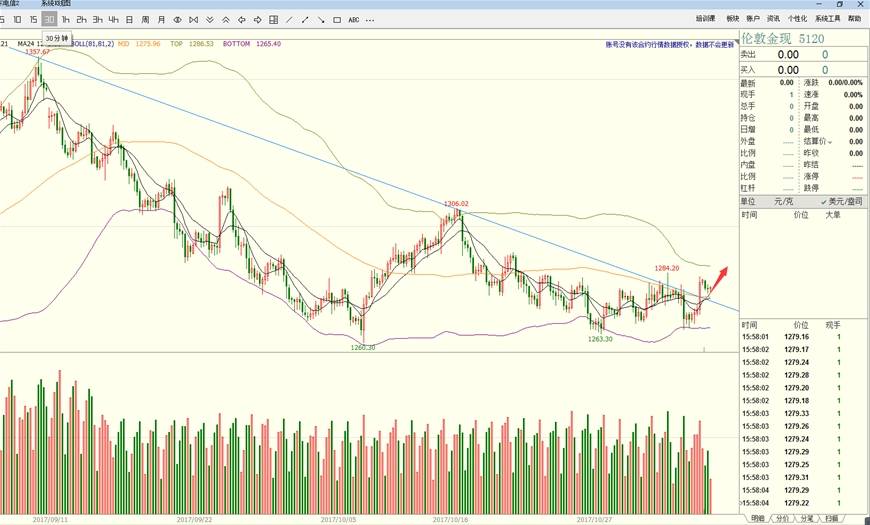Open more tools via ellipsis button
Screen dimensions: 870x525
point(370,20)
